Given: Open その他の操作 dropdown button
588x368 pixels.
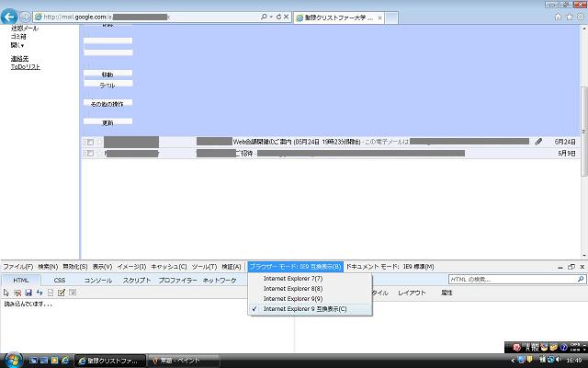Looking at the screenshot, I should coord(107,104).
